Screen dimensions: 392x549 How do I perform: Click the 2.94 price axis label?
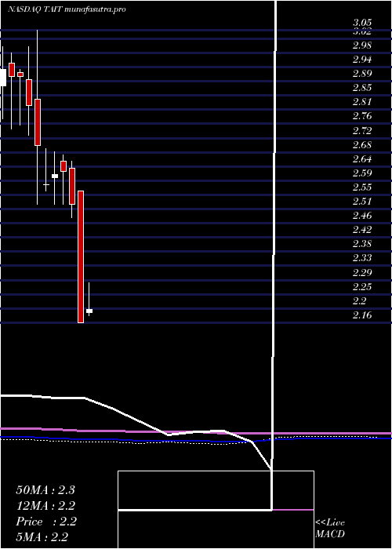pos(362,60)
